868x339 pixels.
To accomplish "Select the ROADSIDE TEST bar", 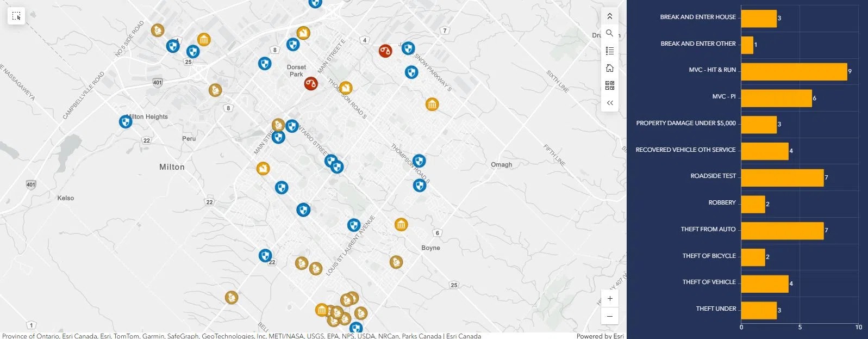I will click(782, 178).
